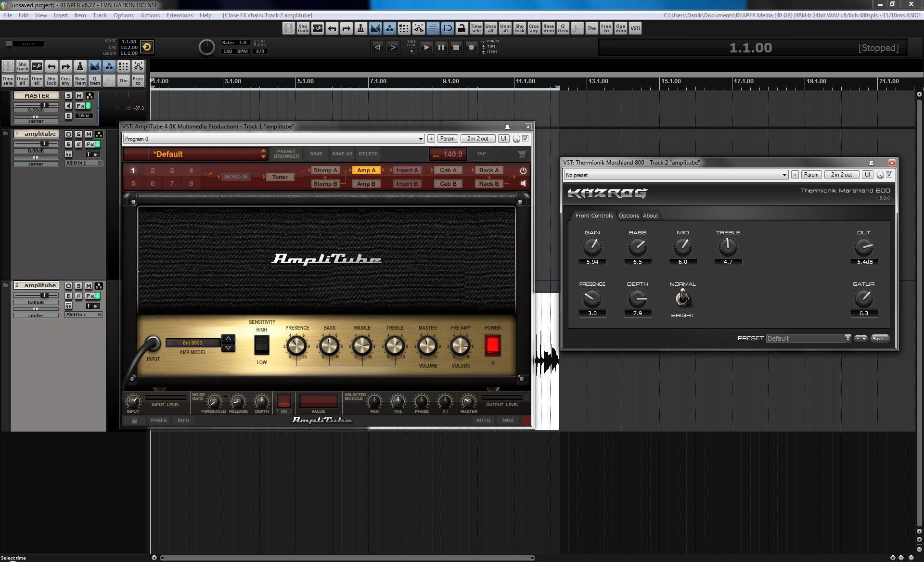The width and height of the screenshot is (924, 562).
Task: Solo track 1 amplitube
Action: pos(78,134)
